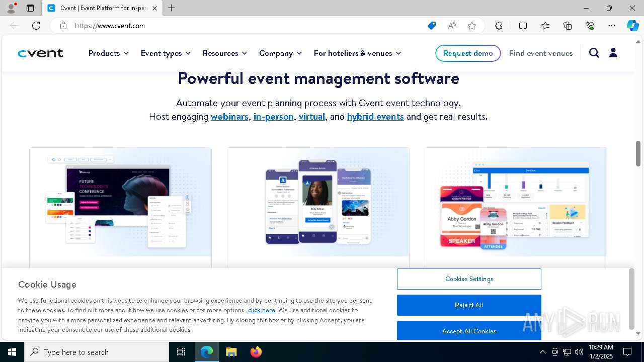Follow the webinars link

click(229, 117)
